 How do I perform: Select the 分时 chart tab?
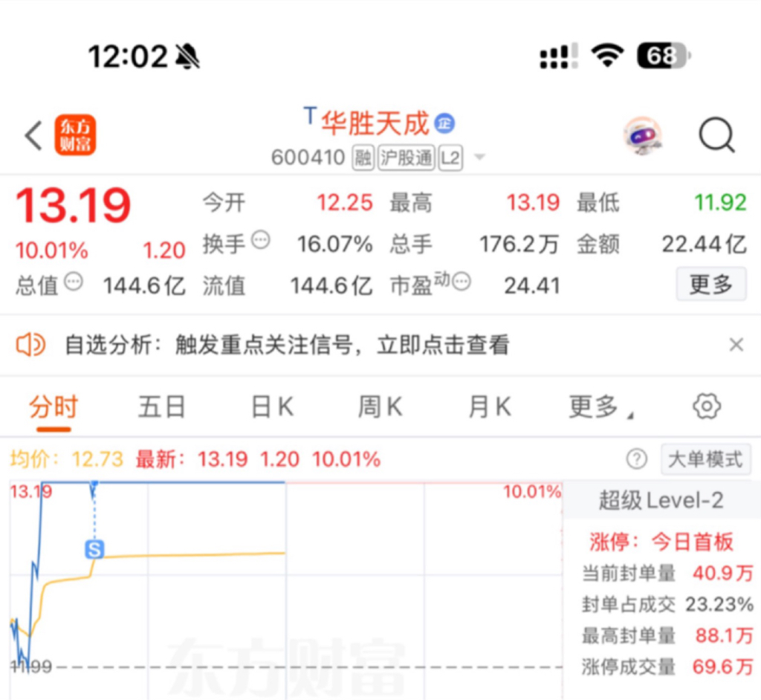(x=54, y=406)
